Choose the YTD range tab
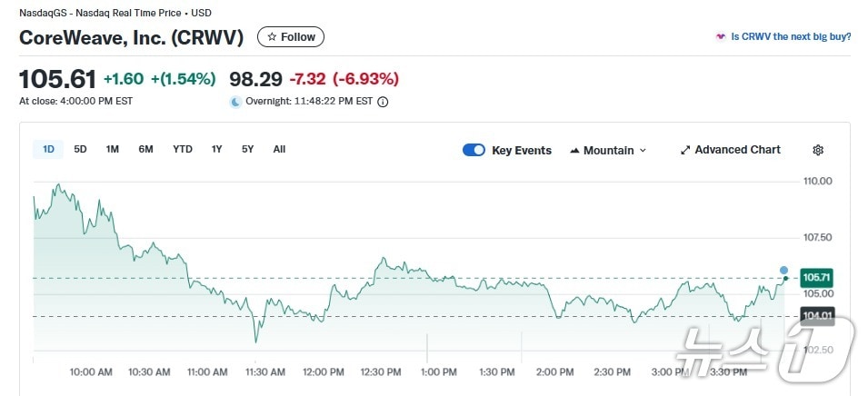This screenshot has width=868, height=396. [x=183, y=149]
